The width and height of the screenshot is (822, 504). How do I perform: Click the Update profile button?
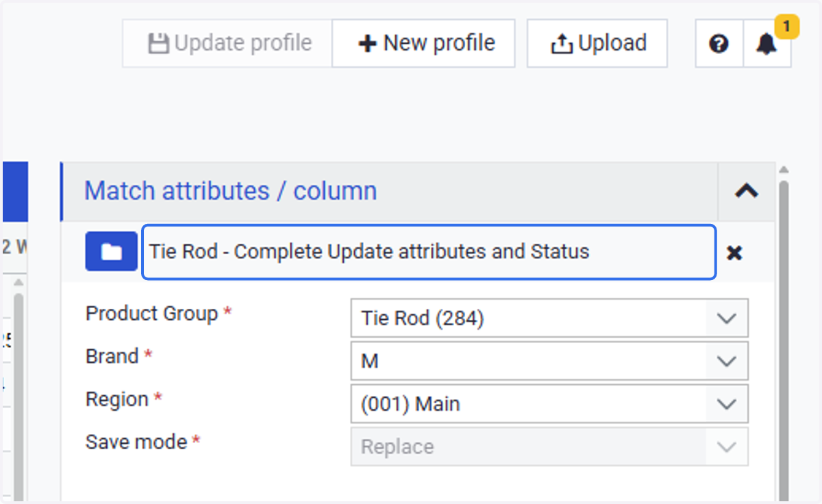(228, 43)
